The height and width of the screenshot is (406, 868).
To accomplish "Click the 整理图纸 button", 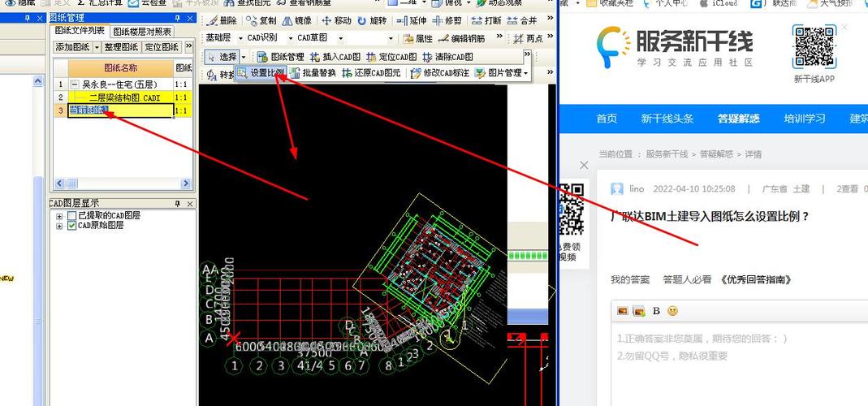I will point(121,47).
